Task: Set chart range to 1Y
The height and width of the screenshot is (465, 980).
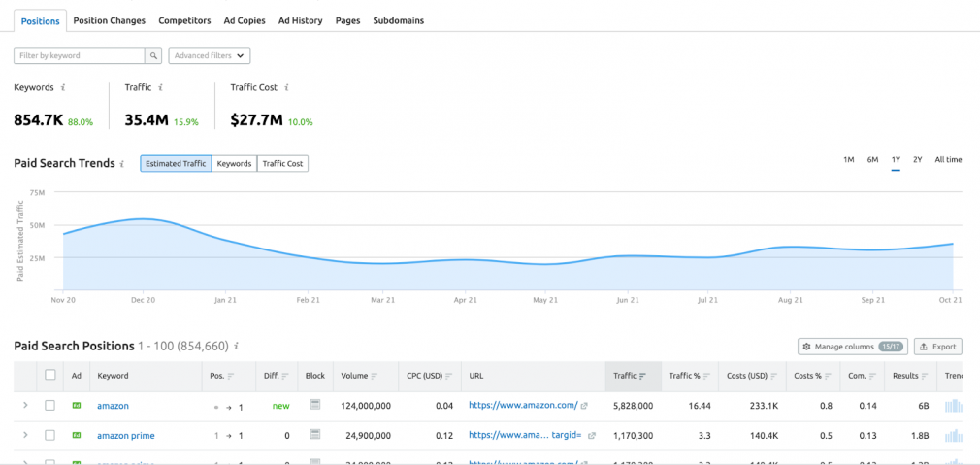Action: click(x=896, y=160)
